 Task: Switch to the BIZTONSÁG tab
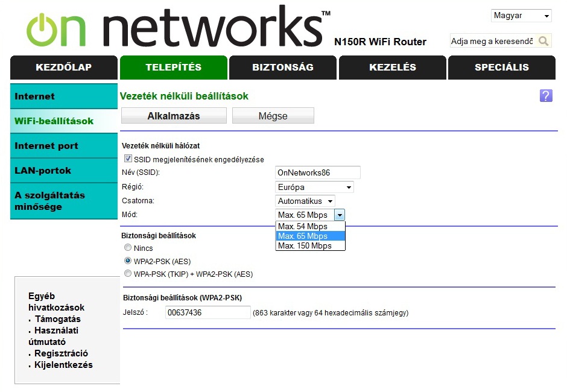tap(283, 68)
